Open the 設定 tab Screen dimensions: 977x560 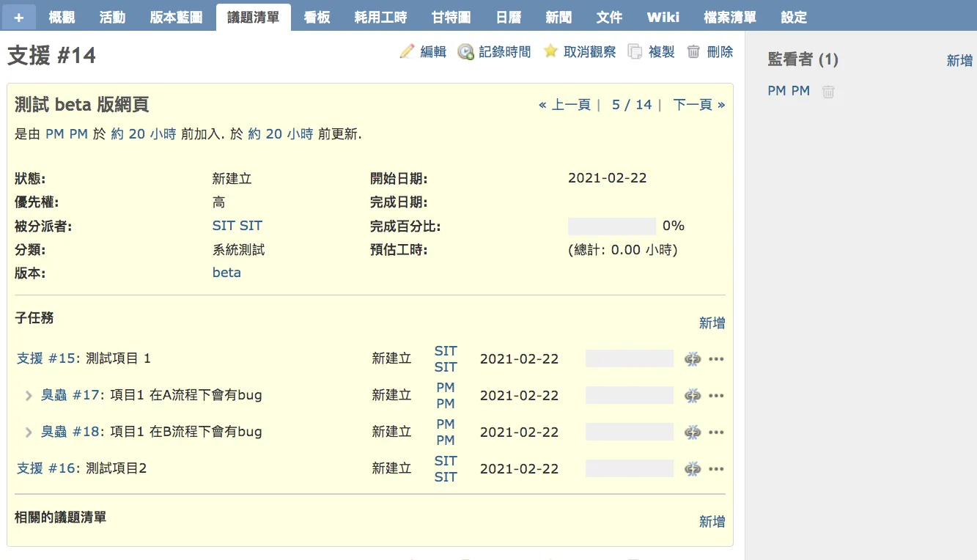coord(794,17)
